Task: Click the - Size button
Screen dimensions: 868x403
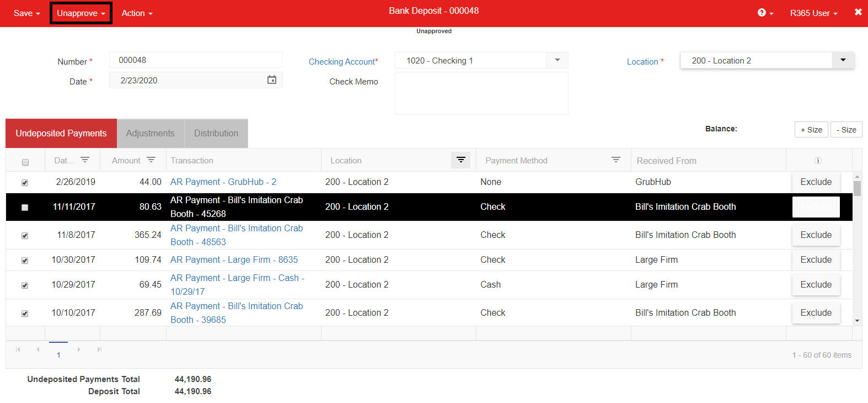Action: click(846, 130)
